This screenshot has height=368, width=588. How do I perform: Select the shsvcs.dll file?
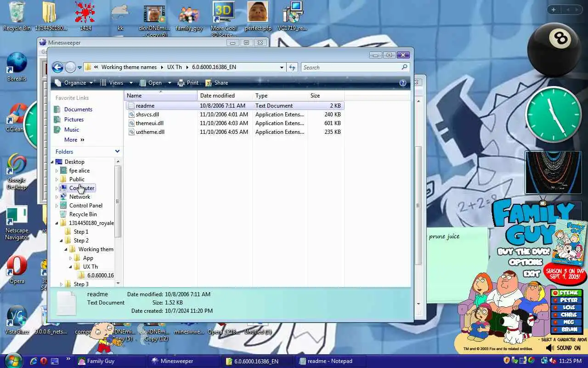tap(234, 115)
